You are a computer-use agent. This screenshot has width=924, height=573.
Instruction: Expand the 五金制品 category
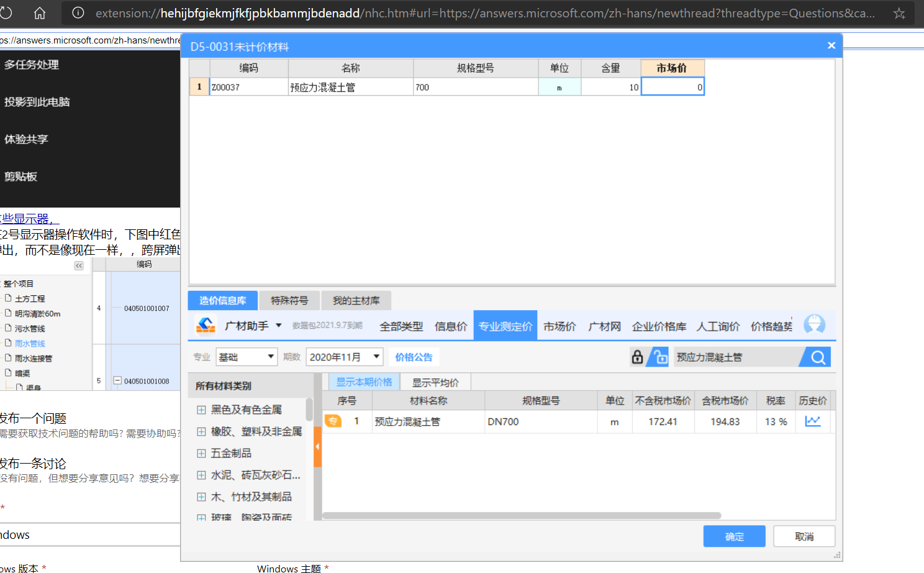click(201, 453)
